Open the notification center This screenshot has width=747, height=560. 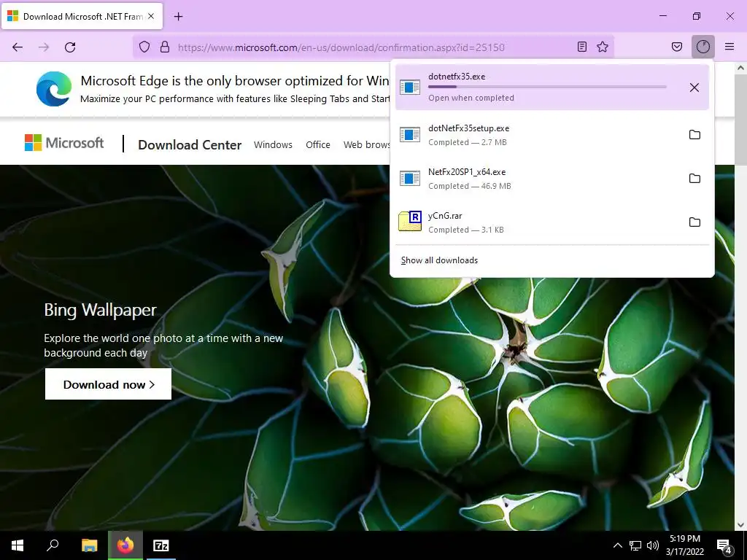coord(724,545)
